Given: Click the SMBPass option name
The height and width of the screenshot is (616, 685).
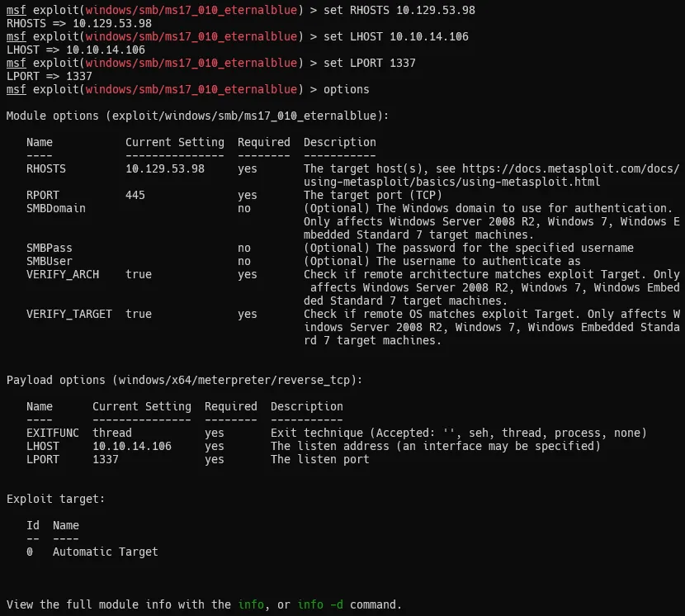Looking at the screenshot, I should (50, 248).
